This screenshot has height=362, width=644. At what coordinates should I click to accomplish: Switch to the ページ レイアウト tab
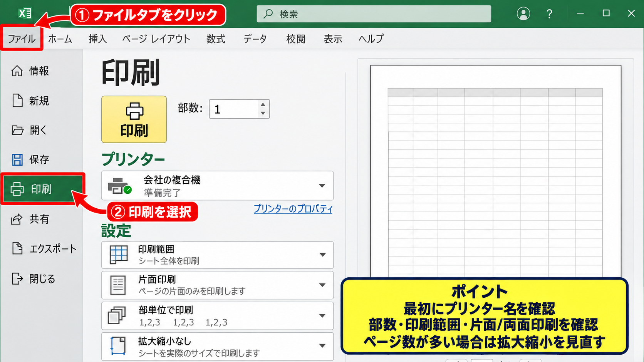point(156,39)
